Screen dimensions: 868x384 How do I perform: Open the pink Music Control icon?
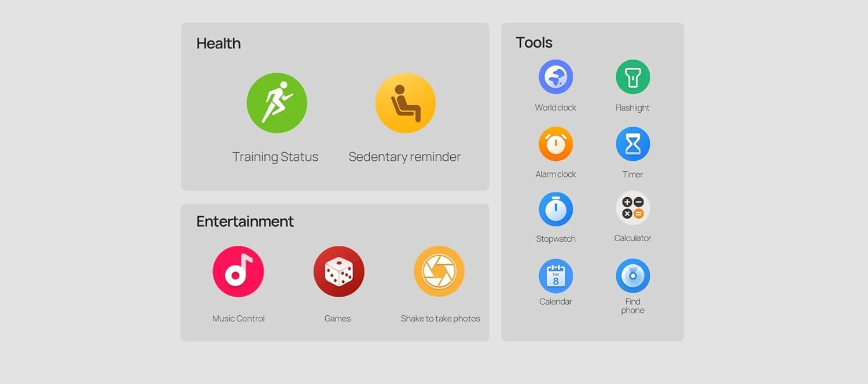pos(238,271)
